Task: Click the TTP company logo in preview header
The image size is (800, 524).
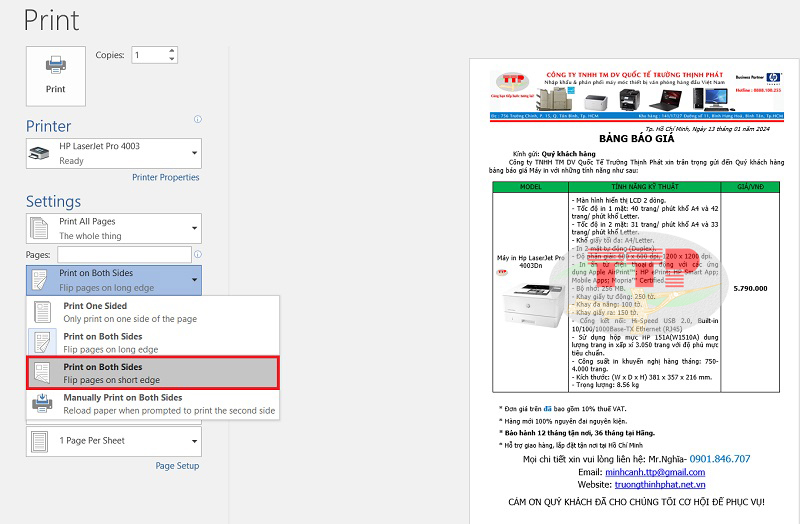Action: click(513, 82)
